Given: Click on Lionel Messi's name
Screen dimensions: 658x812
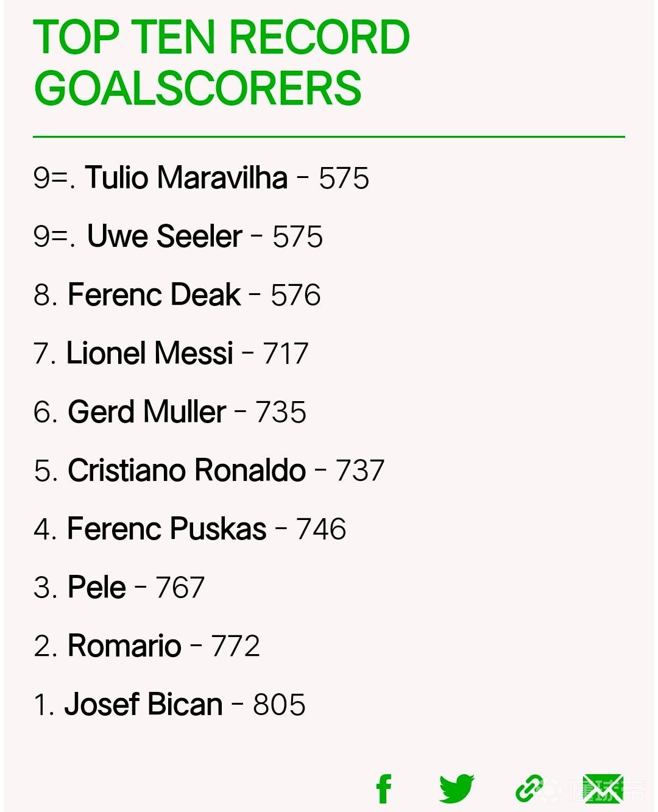Looking at the screenshot, I should (x=150, y=354).
